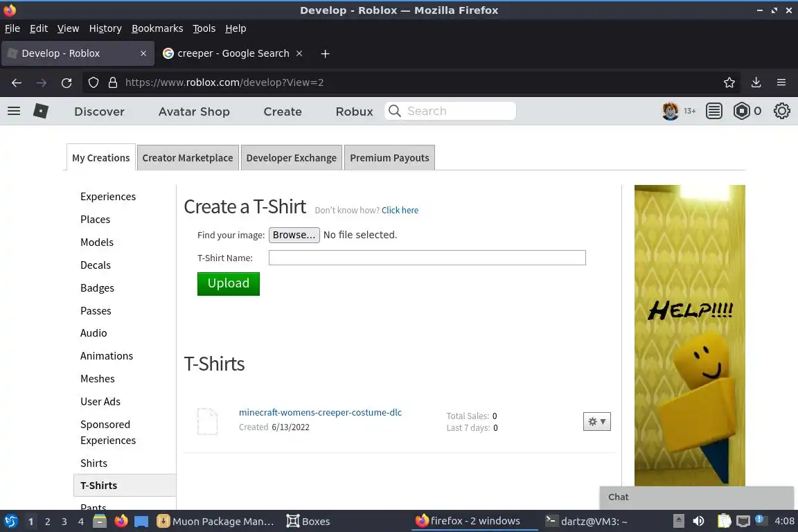Select Experiences in the sidebar
The width and height of the screenshot is (798, 532).
coord(108,197)
